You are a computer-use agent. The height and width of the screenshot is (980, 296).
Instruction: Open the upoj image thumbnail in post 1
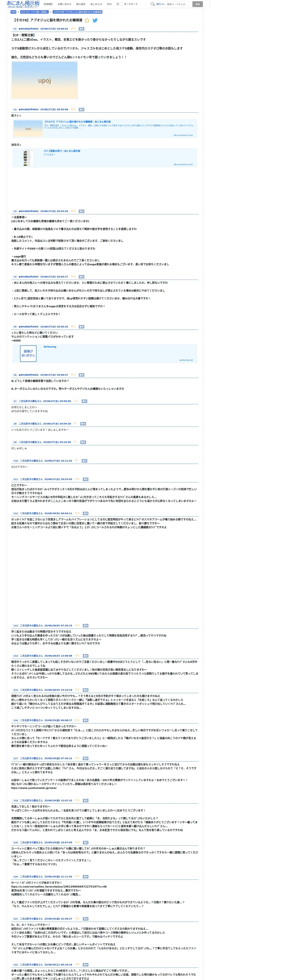(x=44, y=80)
